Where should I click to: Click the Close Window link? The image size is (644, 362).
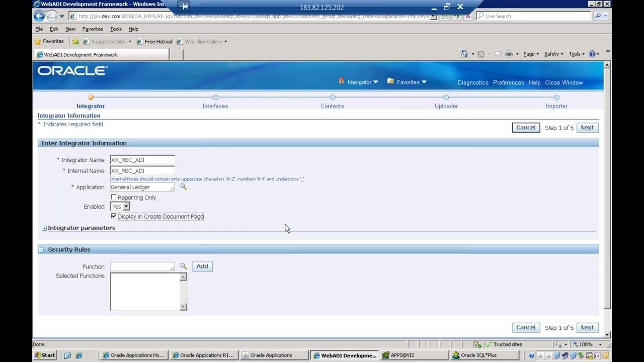click(x=564, y=82)
